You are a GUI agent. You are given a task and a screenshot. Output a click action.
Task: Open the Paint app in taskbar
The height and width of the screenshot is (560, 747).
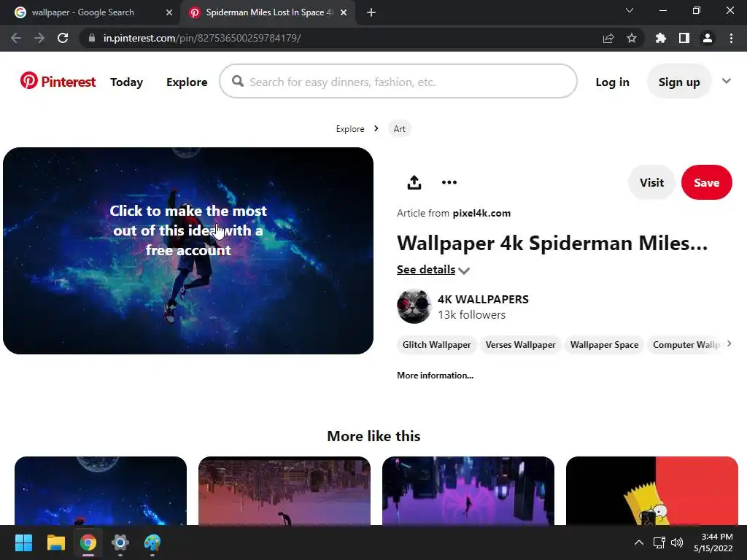(x=152, y=542)
